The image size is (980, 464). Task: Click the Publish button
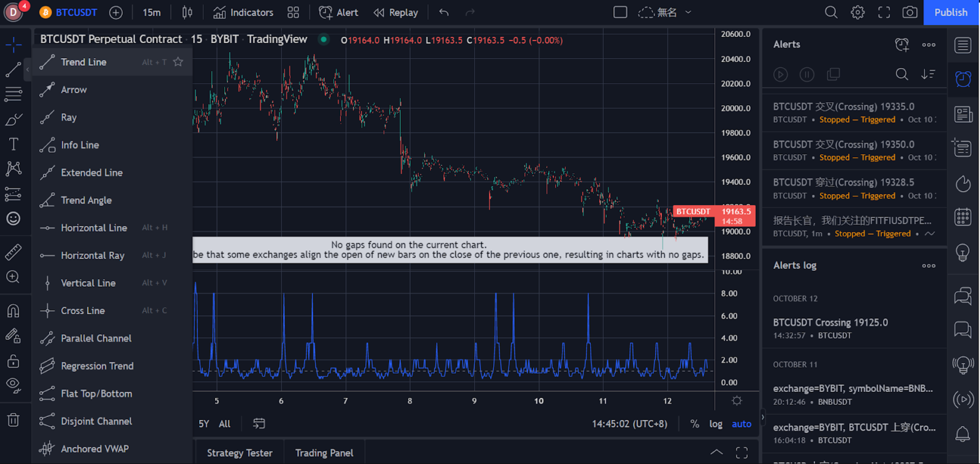click(950, 12)
